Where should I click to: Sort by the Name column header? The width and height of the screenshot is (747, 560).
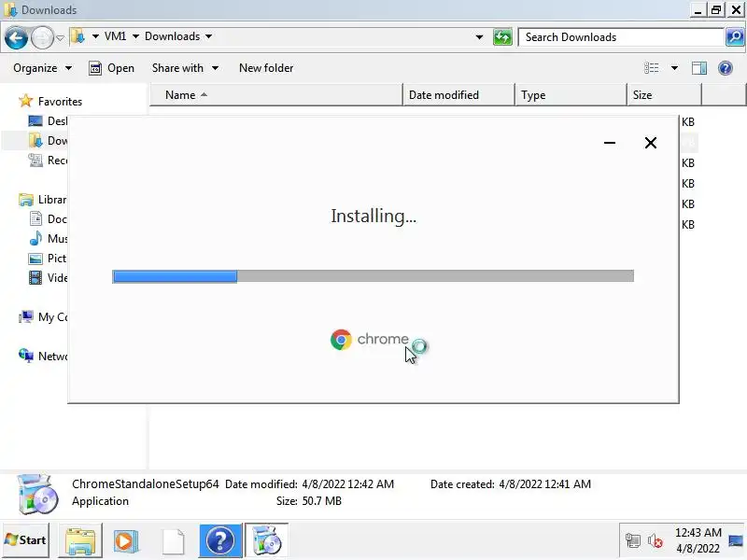pos(276,95)
